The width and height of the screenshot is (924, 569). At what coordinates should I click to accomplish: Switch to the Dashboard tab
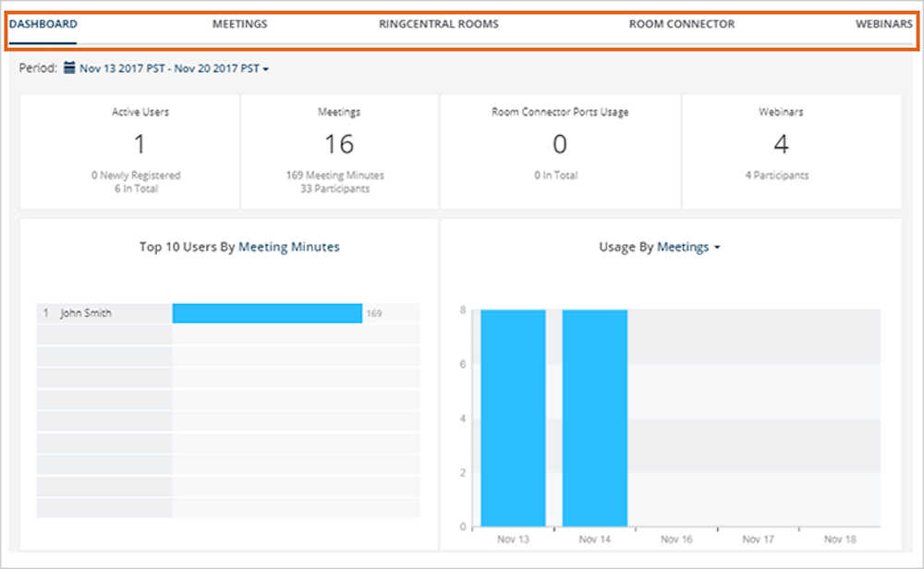click(x=43, y=24)
